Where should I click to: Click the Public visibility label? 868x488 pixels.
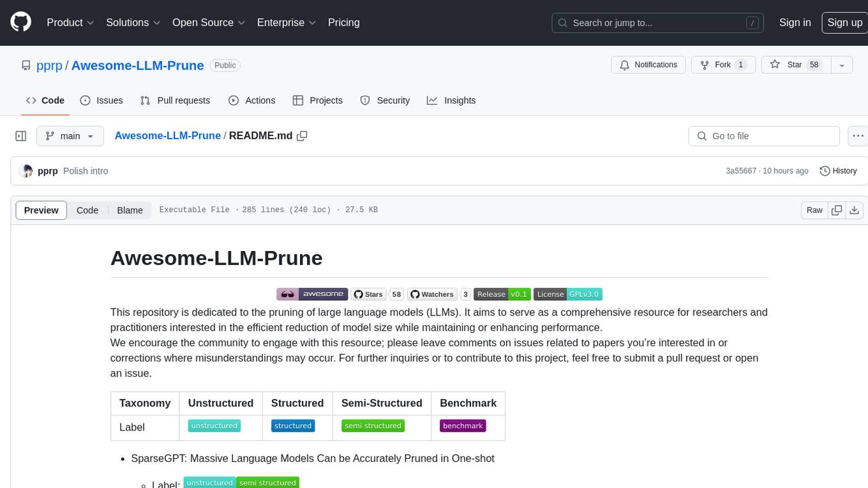(x=225, y=65)
